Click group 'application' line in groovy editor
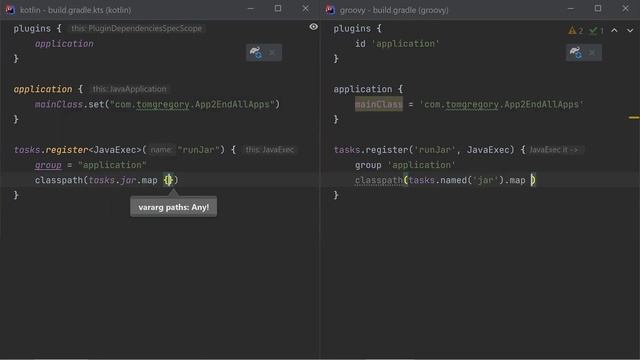This screenshot has height=360, width=640. click(x=405, y=165)
